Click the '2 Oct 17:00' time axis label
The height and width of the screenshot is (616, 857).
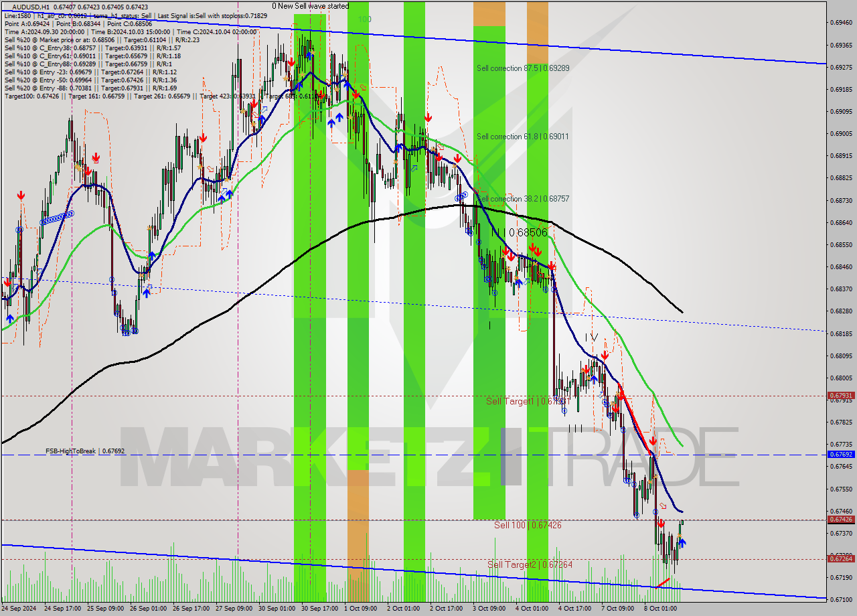pyautogui.click(x=447, y=609)
